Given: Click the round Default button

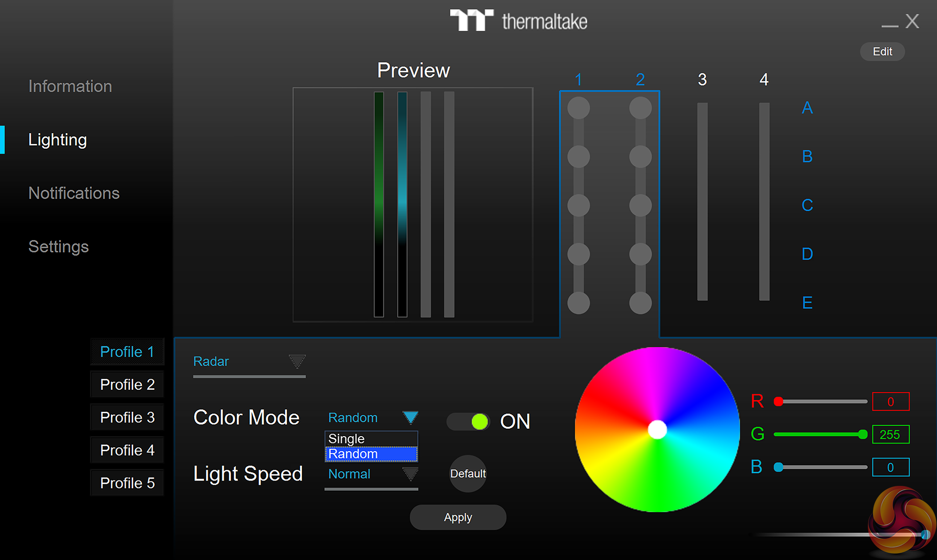Looking at the screenshot, I should pyautogui.click(x=468, y=474).
